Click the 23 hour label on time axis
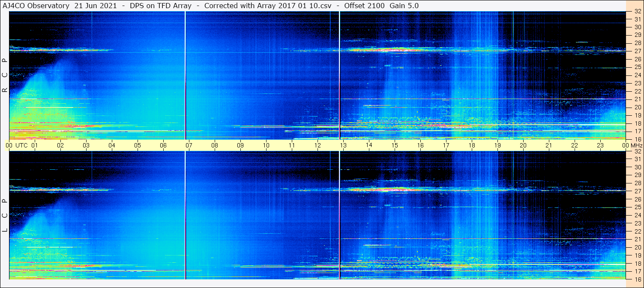 click(x=600, y=145)
